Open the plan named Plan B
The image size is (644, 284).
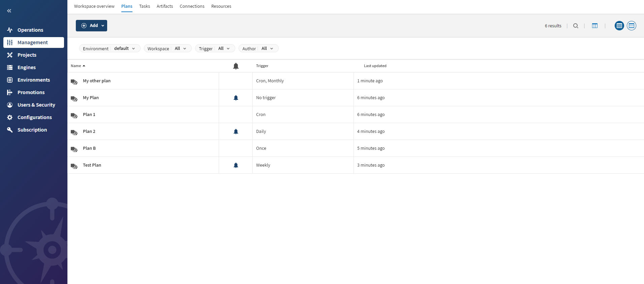[89, 148]
